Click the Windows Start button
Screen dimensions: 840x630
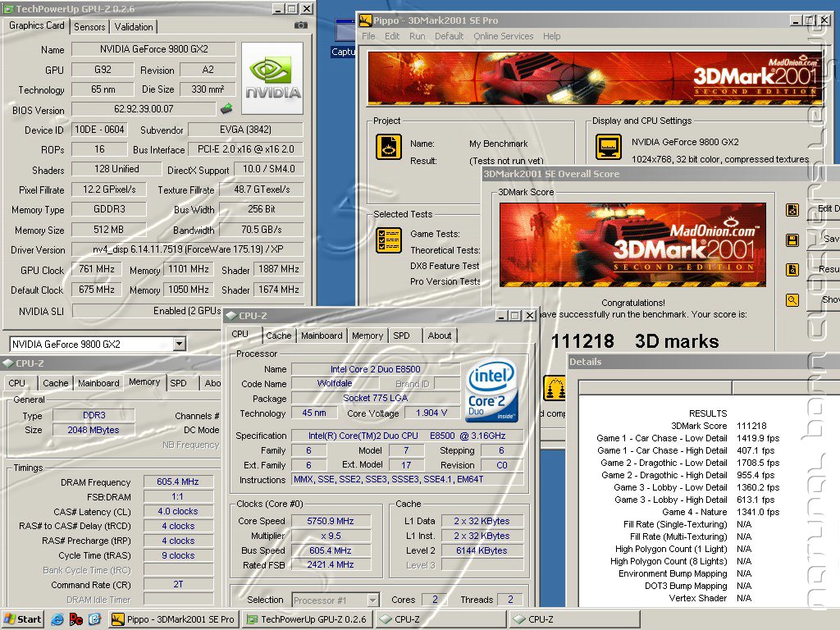pos(22,619)
